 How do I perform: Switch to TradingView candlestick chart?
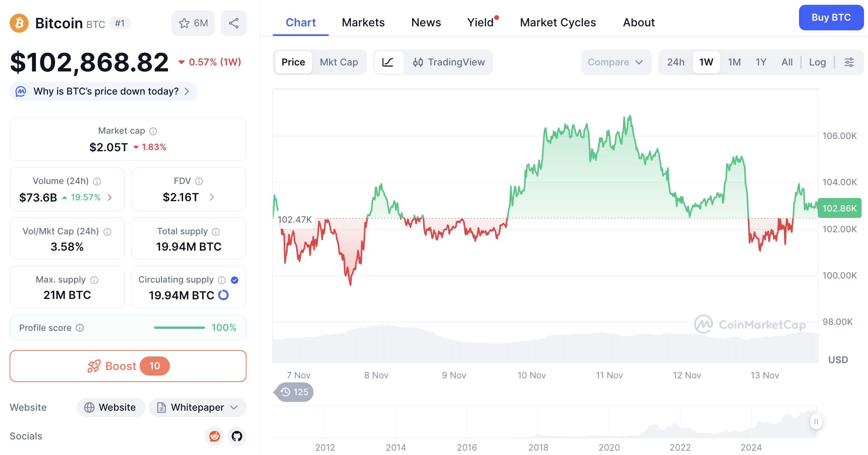click(x=449, y=62)
